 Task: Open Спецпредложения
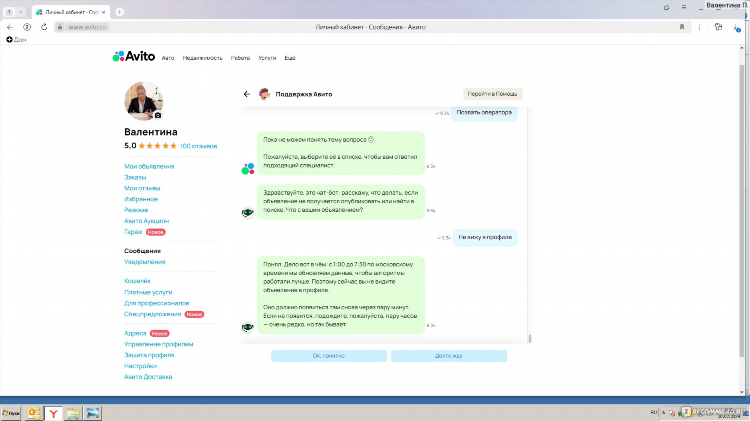[x=153, y=314]
